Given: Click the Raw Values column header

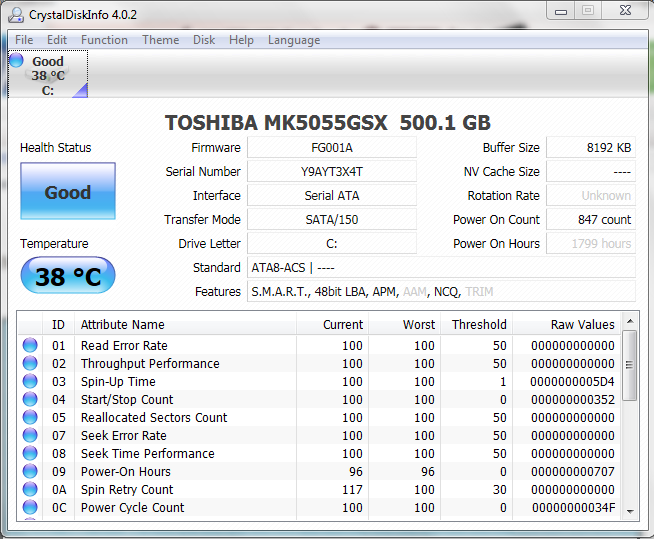Looking at the screenshot, I should 567,325.
